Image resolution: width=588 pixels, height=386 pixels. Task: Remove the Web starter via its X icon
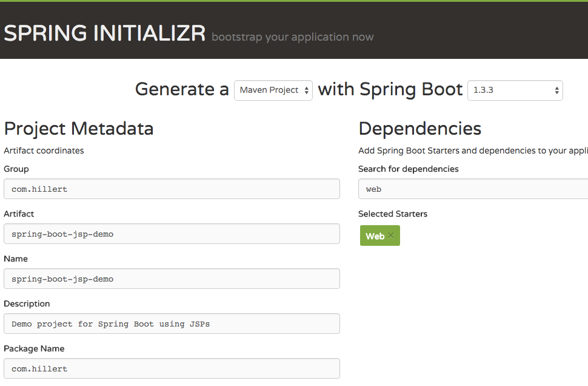(391, 235)
